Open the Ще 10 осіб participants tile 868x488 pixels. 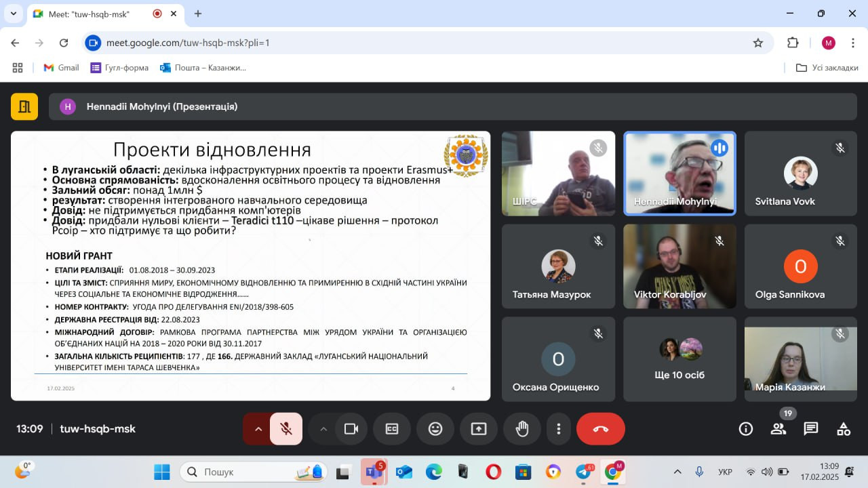(679, 359)
